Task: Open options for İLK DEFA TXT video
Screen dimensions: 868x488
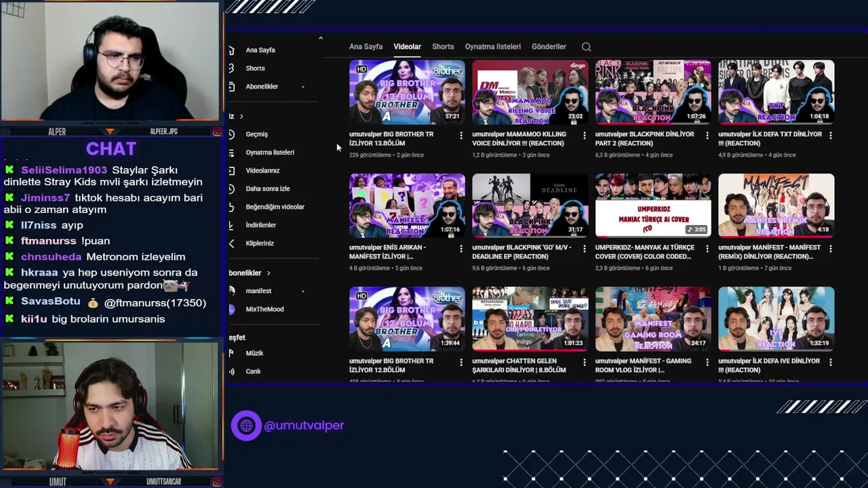Action: pos(831,136)
